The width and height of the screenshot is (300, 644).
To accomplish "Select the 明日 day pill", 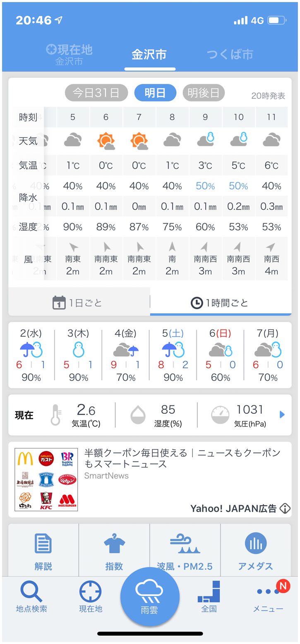I will coord(155,93).
